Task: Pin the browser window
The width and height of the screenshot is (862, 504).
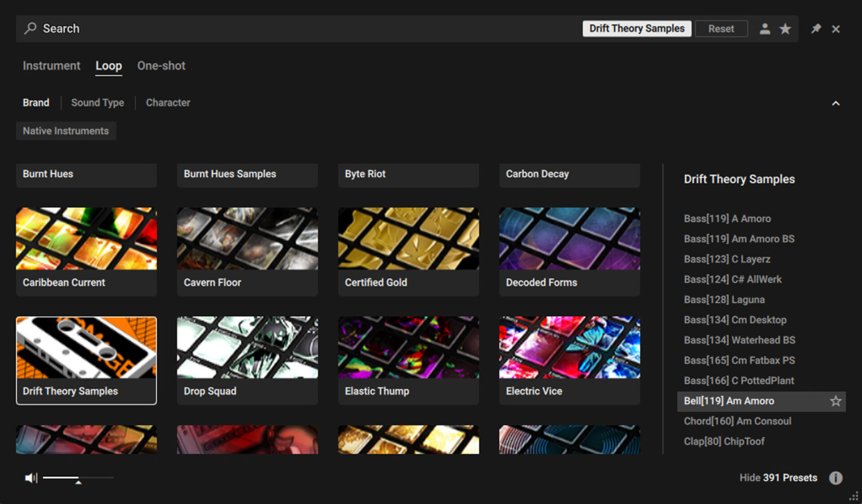Action: [x=816, y=28]
